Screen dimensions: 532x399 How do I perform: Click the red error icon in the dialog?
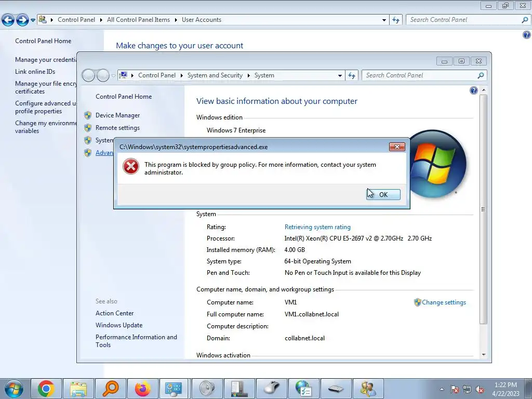click(x=130, y=167)
